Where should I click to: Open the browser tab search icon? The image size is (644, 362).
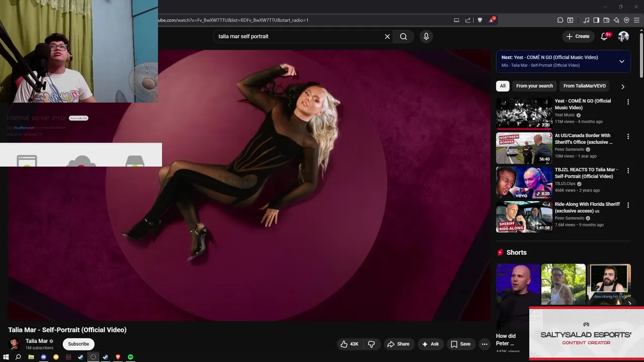570,20
